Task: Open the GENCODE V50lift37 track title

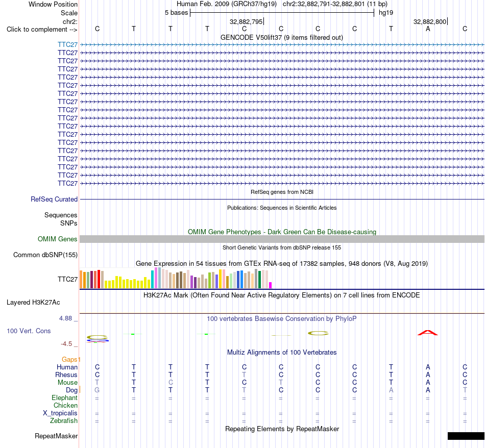Action: coord(282,37)
